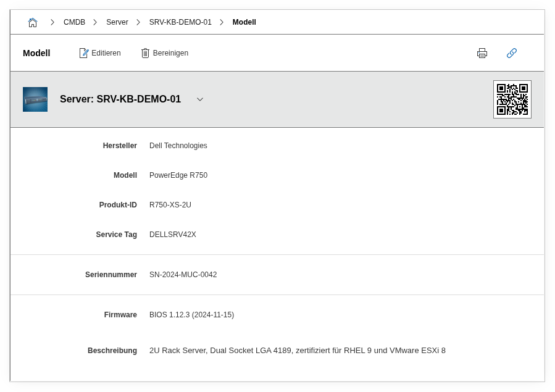Open SRV-KB-DEMO-01 breadcrumb link
Viewport: 555px width, 392px height.
(x=180, y=22)
